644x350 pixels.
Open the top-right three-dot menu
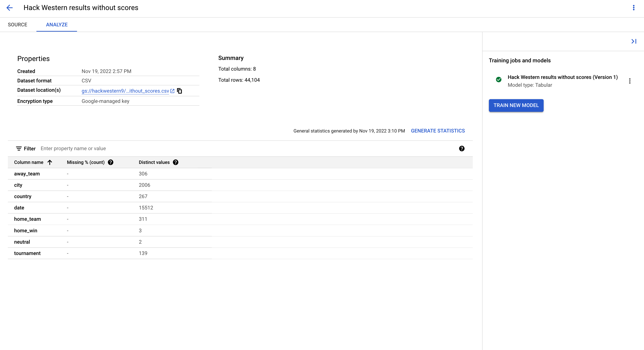point(633,8)
